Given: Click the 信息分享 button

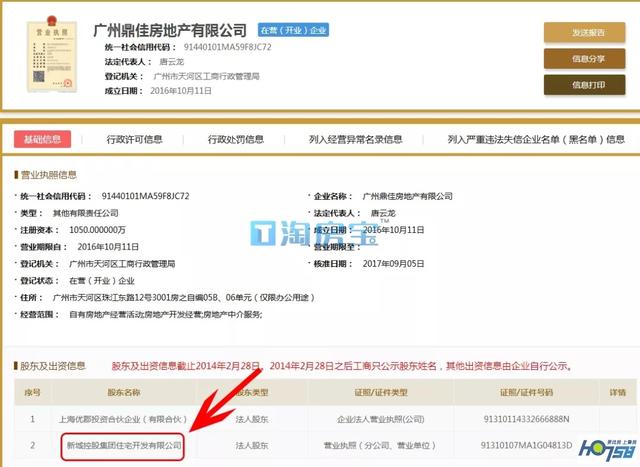Looking at the screenshot, I should (588, 59).
